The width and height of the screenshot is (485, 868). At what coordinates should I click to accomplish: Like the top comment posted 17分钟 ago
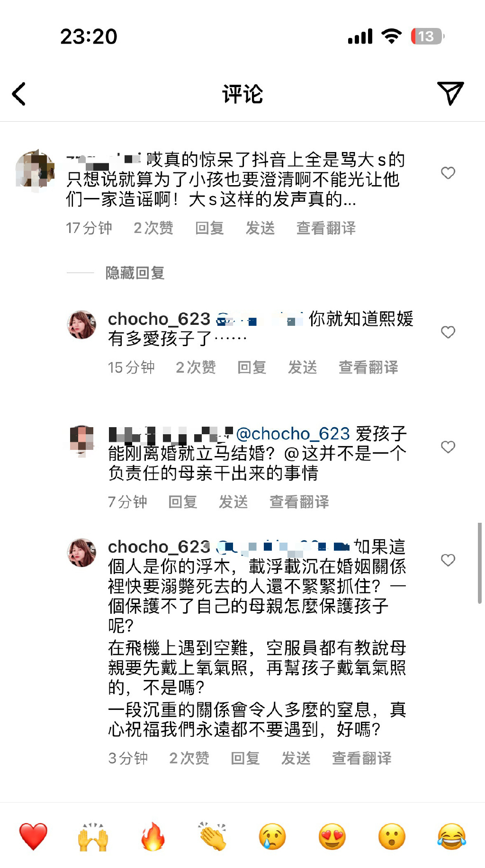tap(448, 173)
